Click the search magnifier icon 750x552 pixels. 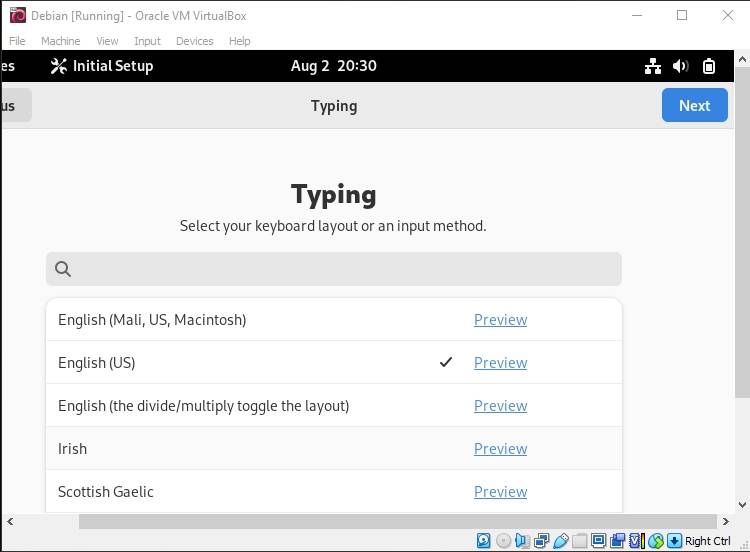click(x=63, y=269)
